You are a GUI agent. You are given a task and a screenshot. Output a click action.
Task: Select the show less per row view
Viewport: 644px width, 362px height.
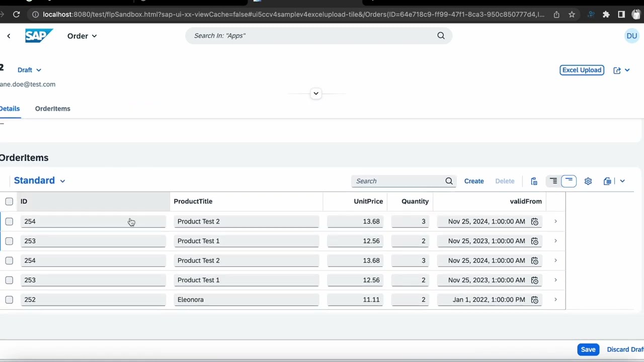pyautogui.click(x=569, y=181)
